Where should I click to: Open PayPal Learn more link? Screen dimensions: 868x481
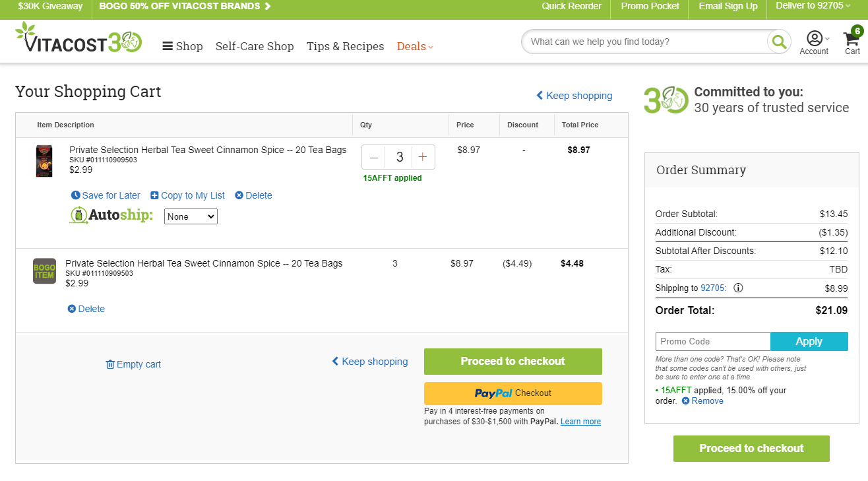click(580, 422)
